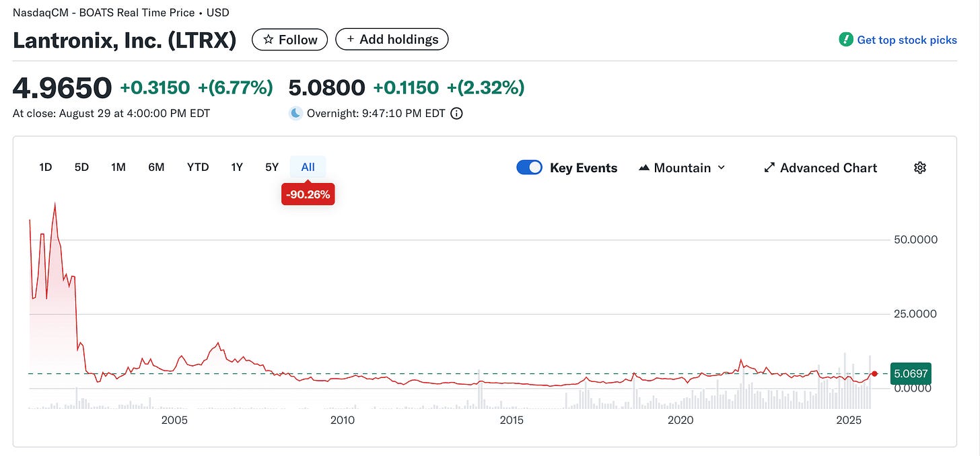Click the 2005 axis label
Screen dimensions: 980x456
click(174, 421)
